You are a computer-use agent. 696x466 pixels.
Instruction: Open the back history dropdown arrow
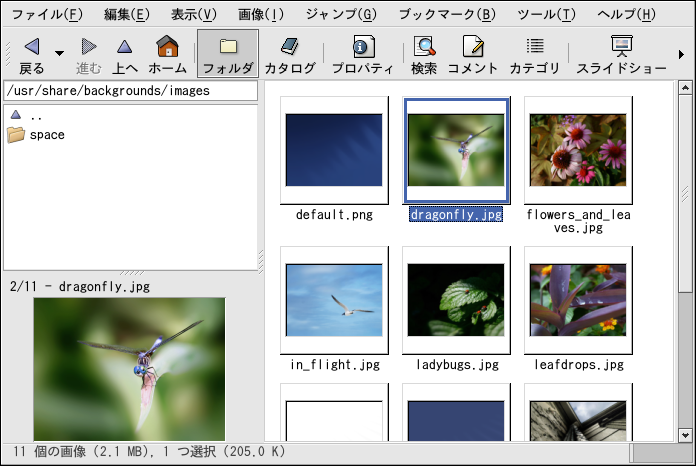(x=59, y=54)
